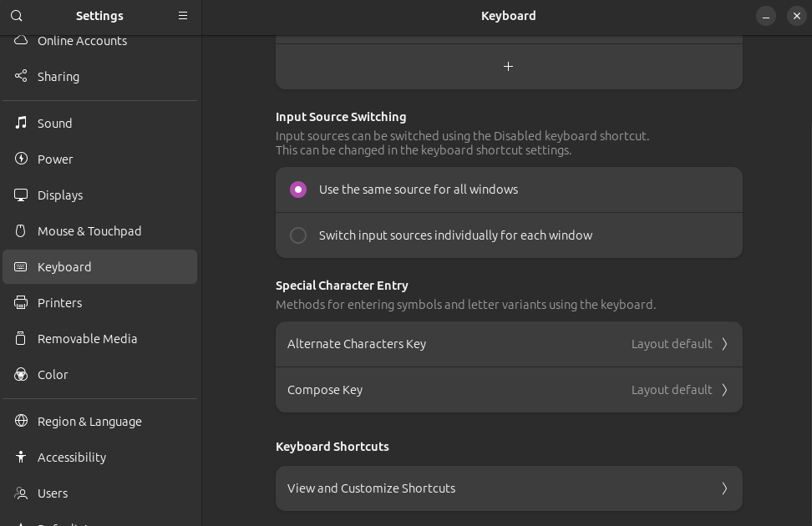812x526 pixels.
Task: Click the Keyboard Shortcuts heading
Action: click(x=332, y=447)
